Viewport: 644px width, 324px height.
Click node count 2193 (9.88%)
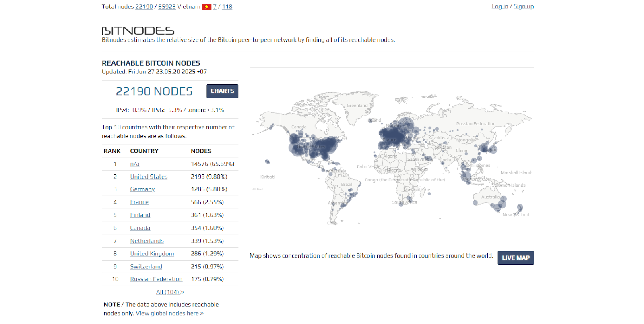(209, 177)
